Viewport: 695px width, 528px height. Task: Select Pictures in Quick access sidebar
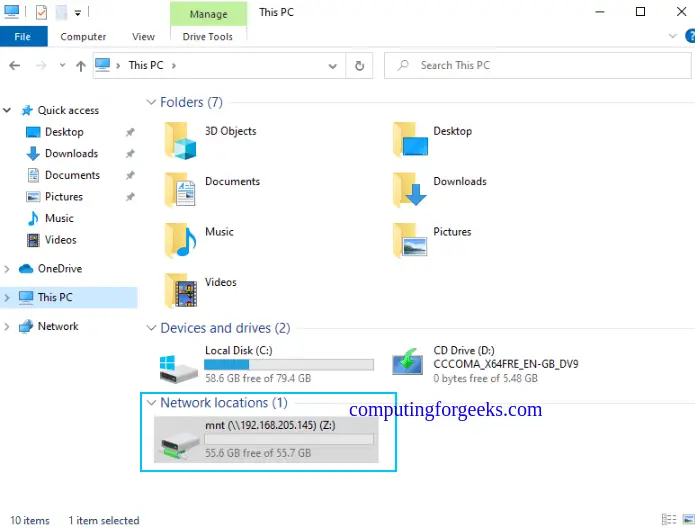tap(64, 196)
